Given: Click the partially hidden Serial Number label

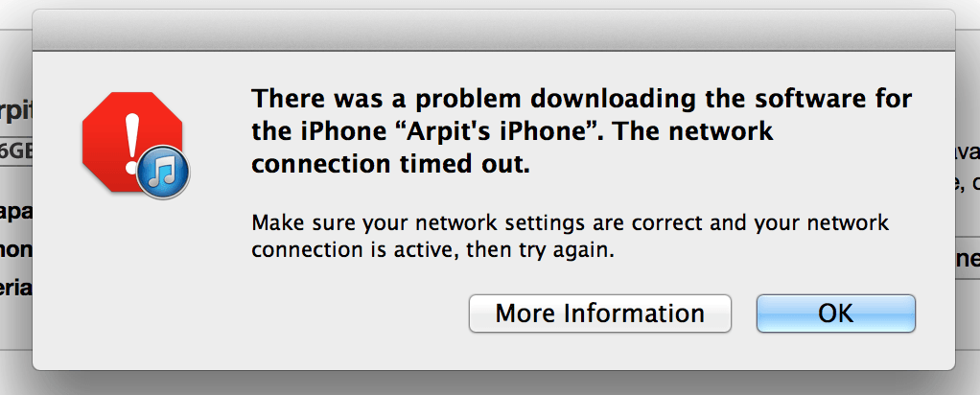Looking at the screenshot, I should 16,289.
